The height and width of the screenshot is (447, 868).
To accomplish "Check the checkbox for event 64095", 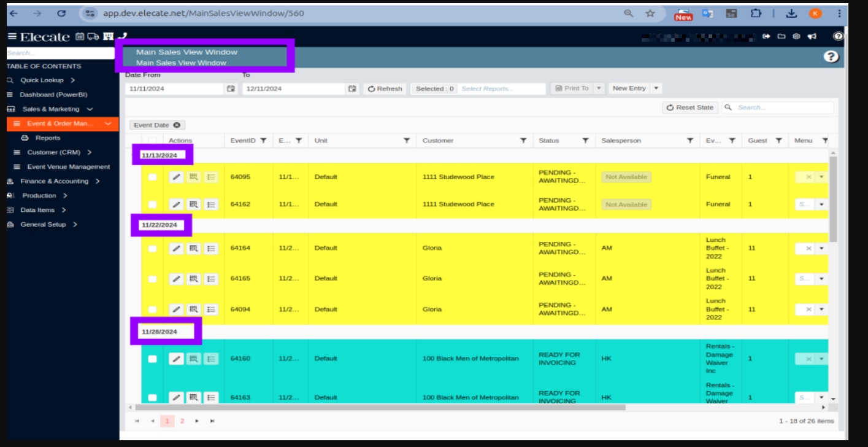I will [x=152, y=177].
